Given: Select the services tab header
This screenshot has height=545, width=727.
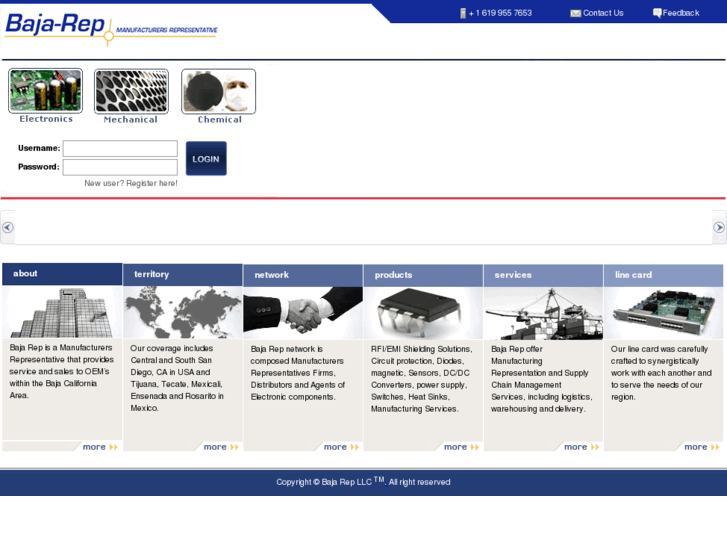Looking at the screenshot, I should (543, 276).
